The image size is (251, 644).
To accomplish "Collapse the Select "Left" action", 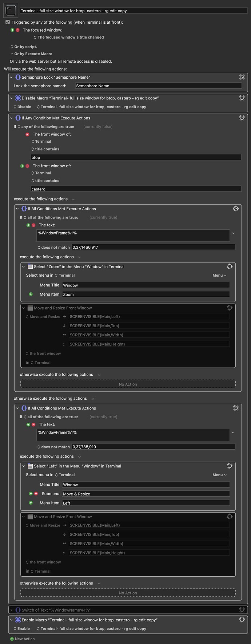I will click(24, 466).
